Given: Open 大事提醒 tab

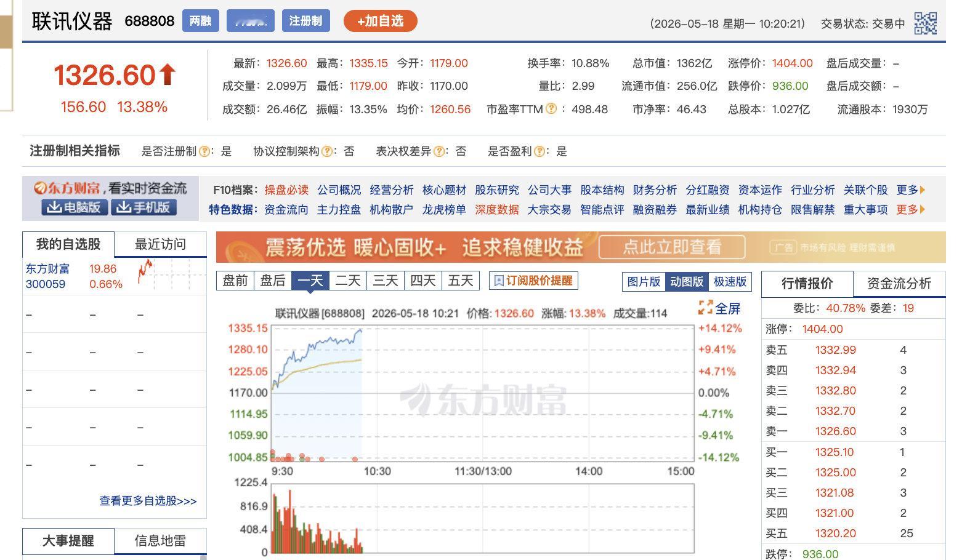Looking at the screenshot, I should (x=68, y=541).
